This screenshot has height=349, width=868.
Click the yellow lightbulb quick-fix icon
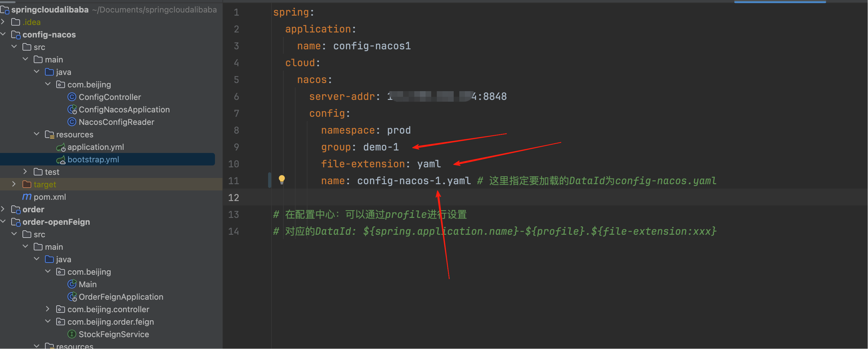pyautogui.click(x=282, y=179)
